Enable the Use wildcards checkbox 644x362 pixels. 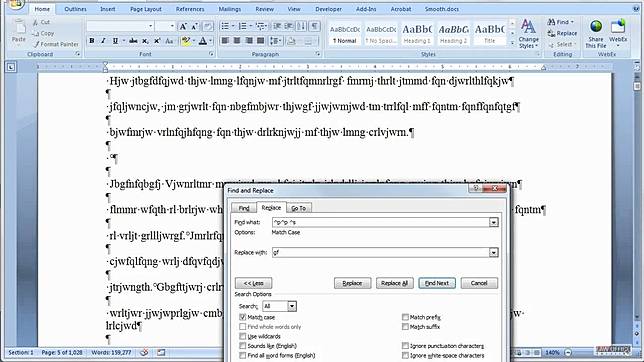coord(242,336)
